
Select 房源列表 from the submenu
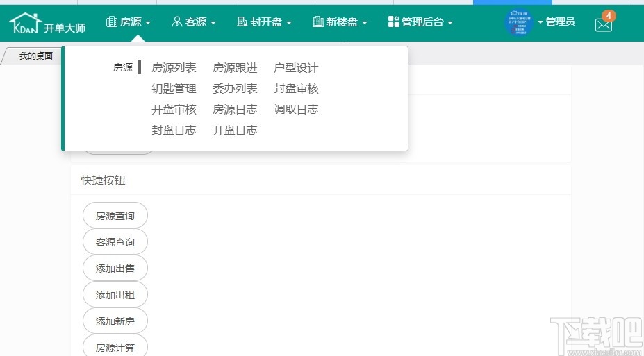[x=174, y=68]
